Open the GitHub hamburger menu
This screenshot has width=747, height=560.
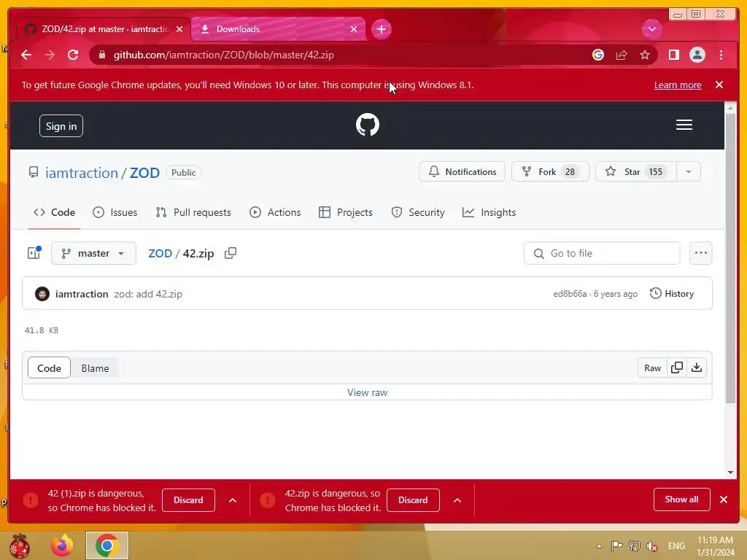click(x=684, y=125)
